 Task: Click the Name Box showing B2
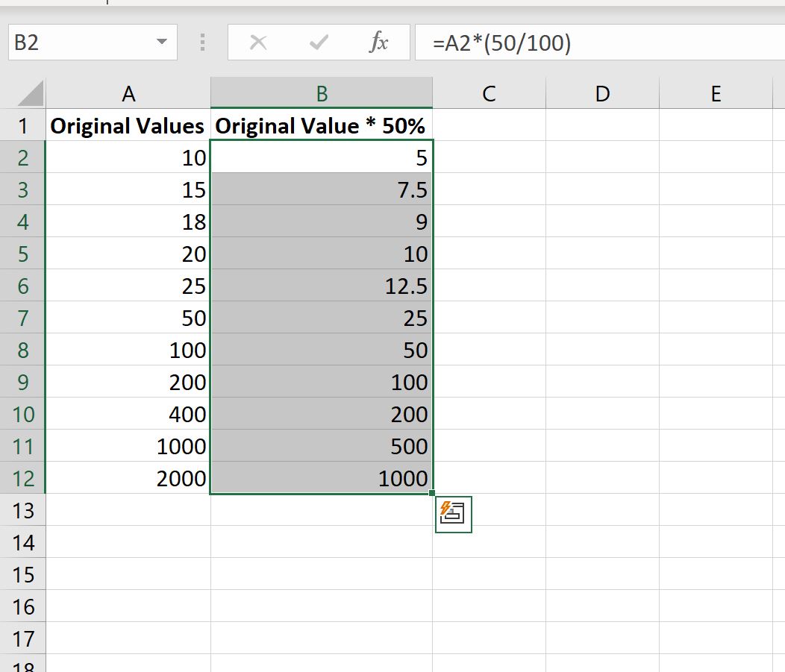[x=93, y=43]
